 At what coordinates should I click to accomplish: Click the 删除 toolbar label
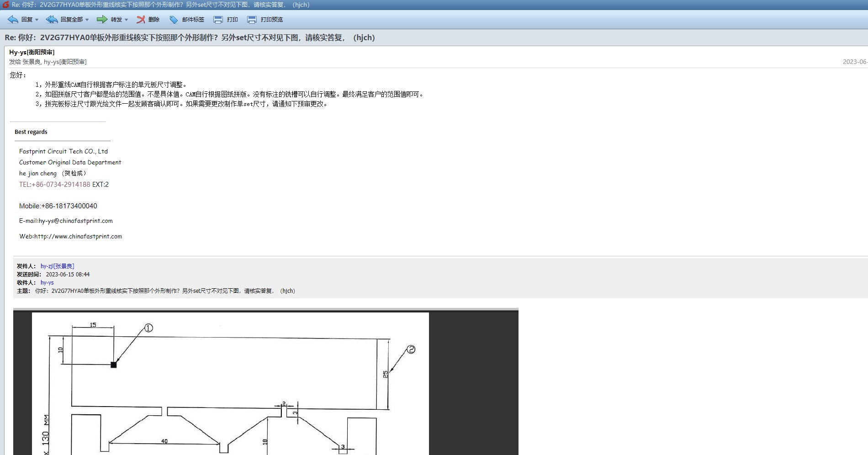point(154,20)
